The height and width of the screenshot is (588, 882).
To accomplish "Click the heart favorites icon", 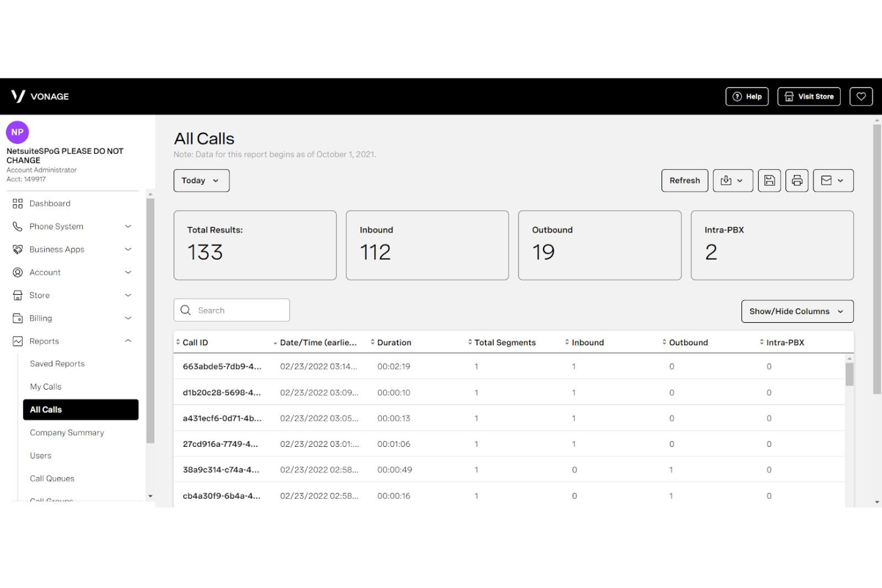I will tap(861, 97).
